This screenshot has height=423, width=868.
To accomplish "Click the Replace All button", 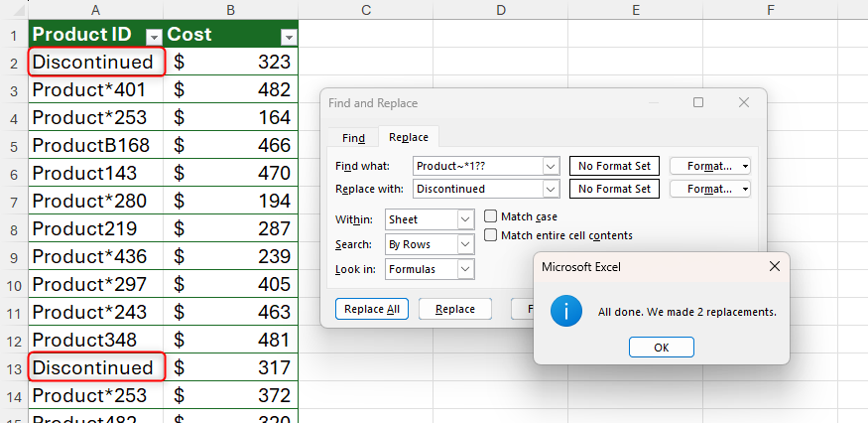I will tap(372, 309).
